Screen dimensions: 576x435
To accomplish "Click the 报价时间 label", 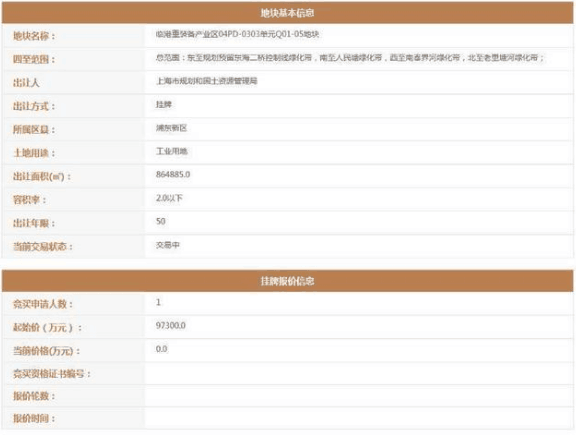I will [34, 418].
